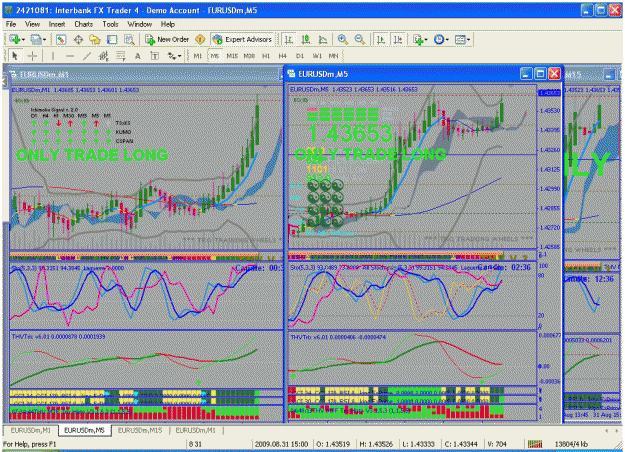Viewport: 625px width, 452px height.
Task: Open the Charts menu
Action: point(83,24)
